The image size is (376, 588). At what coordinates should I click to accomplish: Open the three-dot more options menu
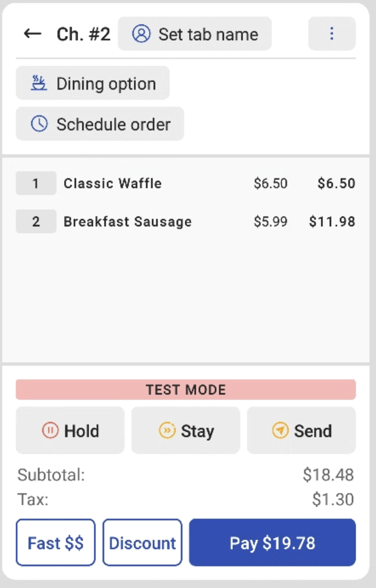[x=332, y=34]
